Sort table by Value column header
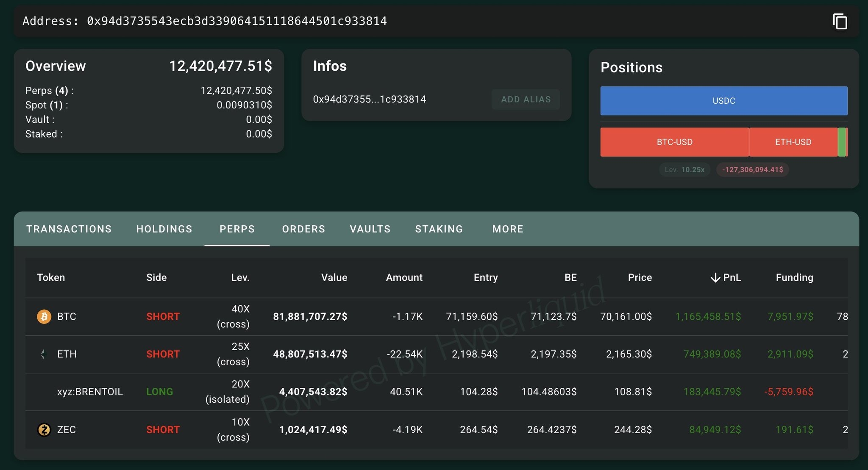This screenshot has height=470, width=868. (x=334, y=278)
